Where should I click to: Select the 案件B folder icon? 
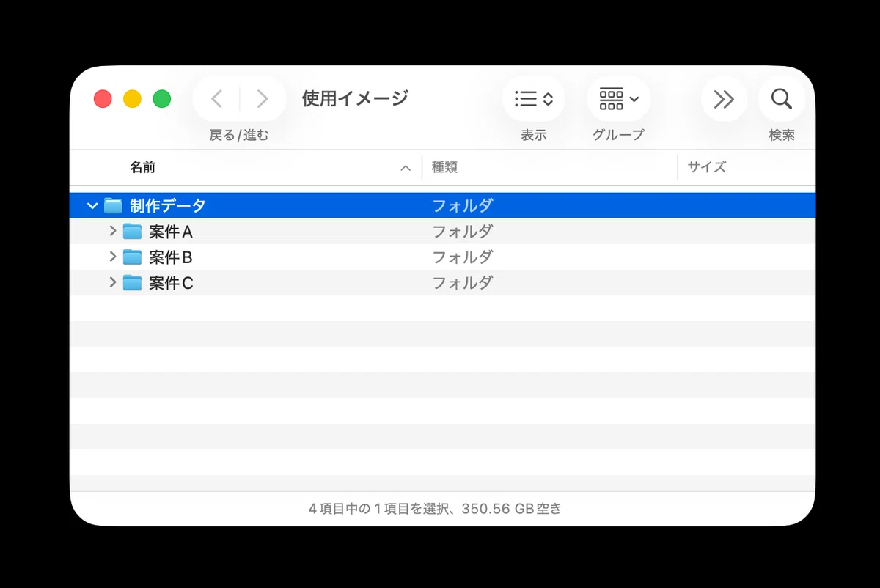point(132,257)
